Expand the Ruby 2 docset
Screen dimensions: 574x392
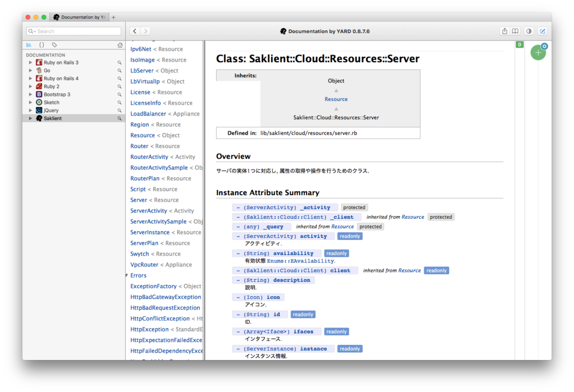(x=30, y=86)
